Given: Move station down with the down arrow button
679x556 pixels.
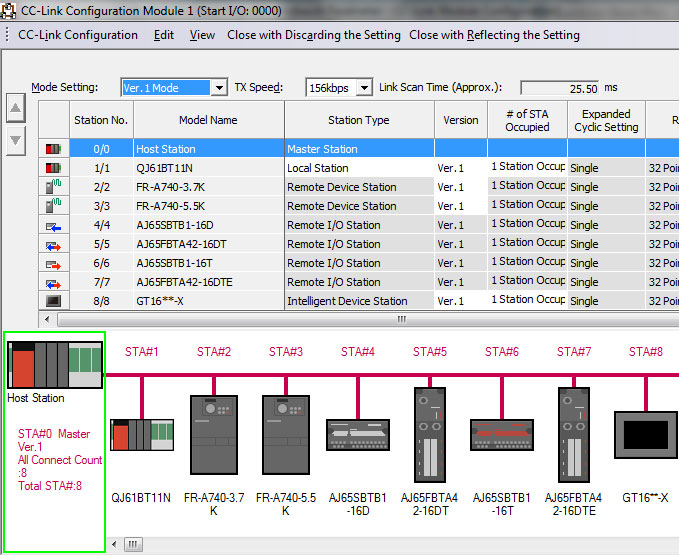Looking at the screenshot, I should [16, 141].
